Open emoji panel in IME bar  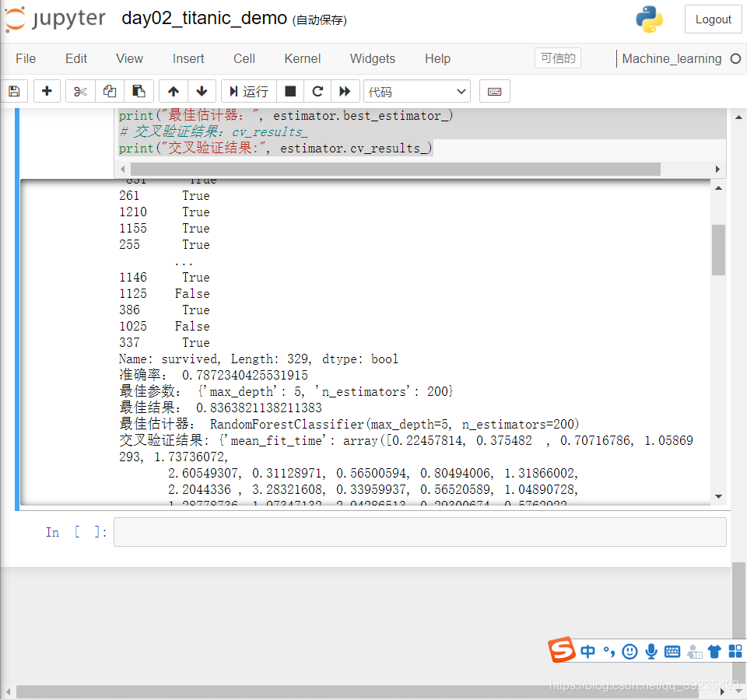630,651
